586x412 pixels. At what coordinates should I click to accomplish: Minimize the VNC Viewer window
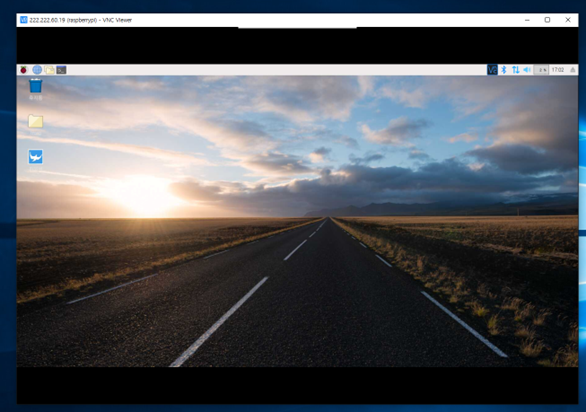[527, 20]
